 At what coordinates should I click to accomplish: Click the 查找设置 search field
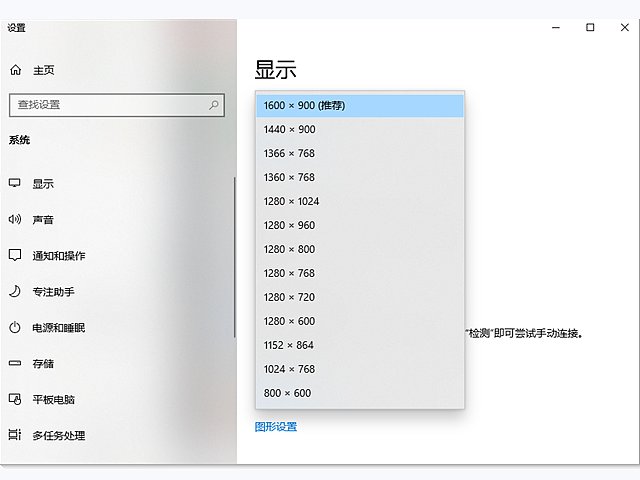[117, 105]
